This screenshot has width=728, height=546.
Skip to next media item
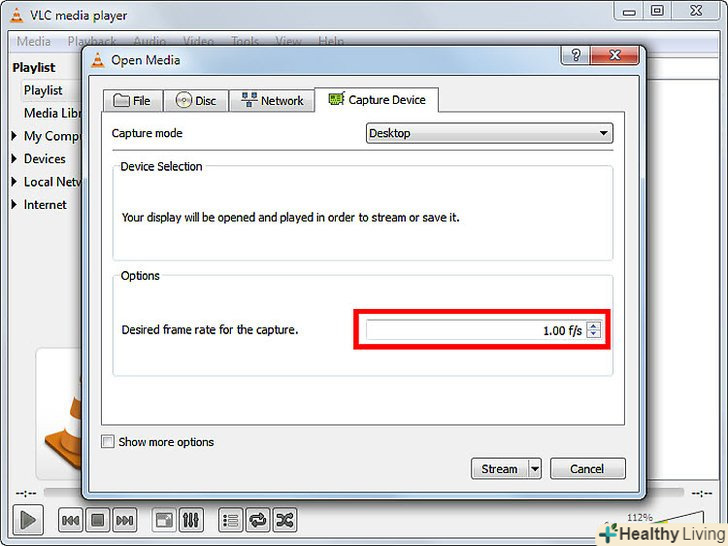point(124,520)
